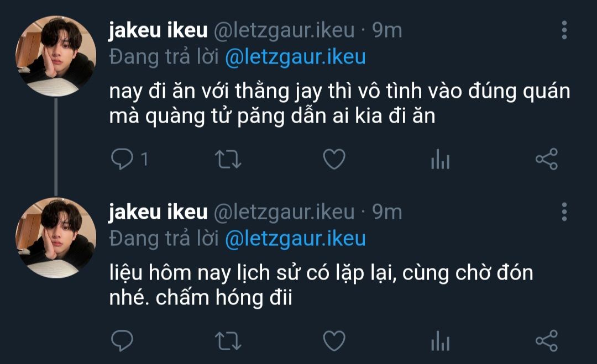This screenshot has height=364, width=597.
Task: Open the first tweet text about quán
Action: click(x=339, y=103)
